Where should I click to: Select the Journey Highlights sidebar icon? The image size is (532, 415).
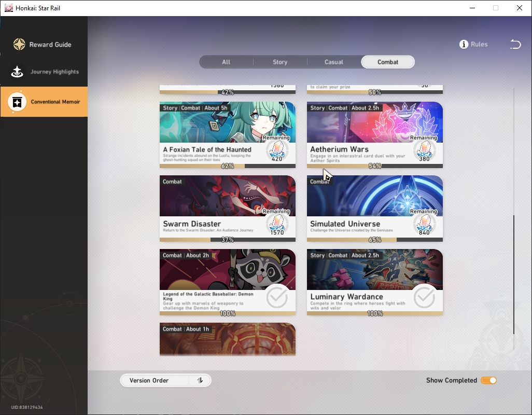(x=17, y=71)
